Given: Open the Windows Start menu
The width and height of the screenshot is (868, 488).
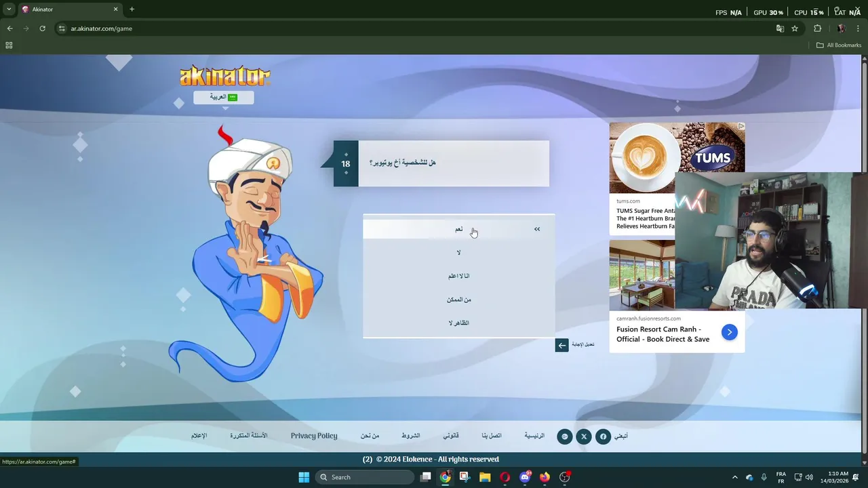Looking at the screenshot, I should click(304, 477).
